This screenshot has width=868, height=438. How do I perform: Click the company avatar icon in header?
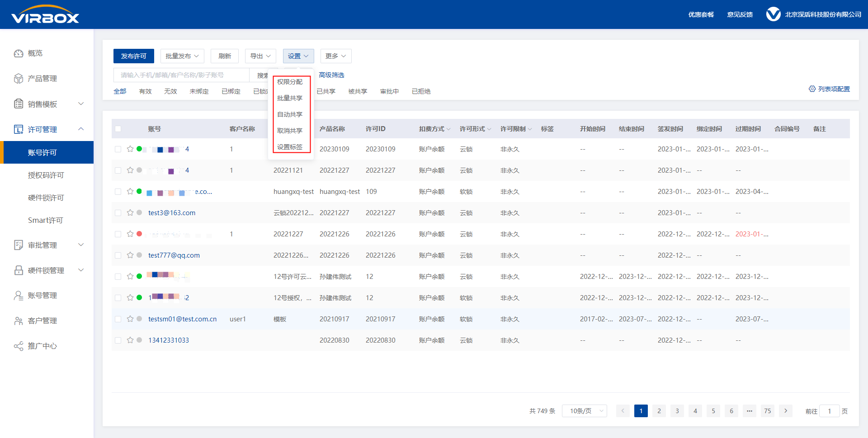coord(773,14)
